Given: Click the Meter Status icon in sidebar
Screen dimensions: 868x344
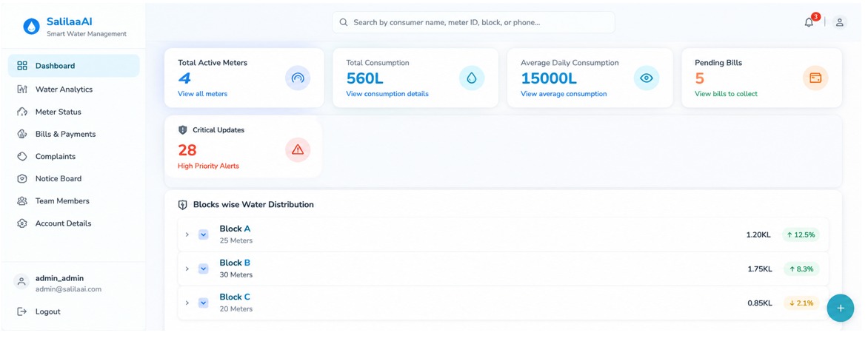Looking at the screenshot, I should (22, 112).
